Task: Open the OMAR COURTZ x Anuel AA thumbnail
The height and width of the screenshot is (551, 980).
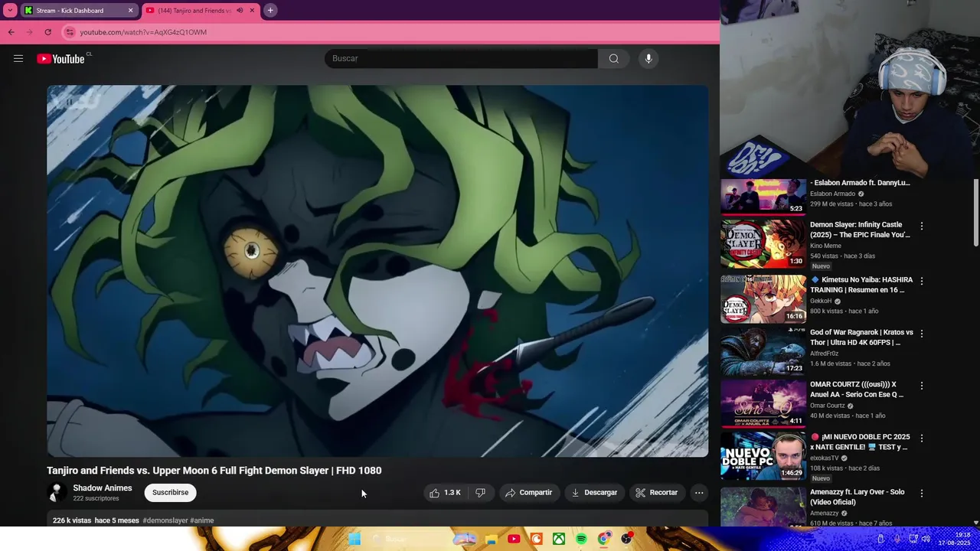Action: point(763,403)
